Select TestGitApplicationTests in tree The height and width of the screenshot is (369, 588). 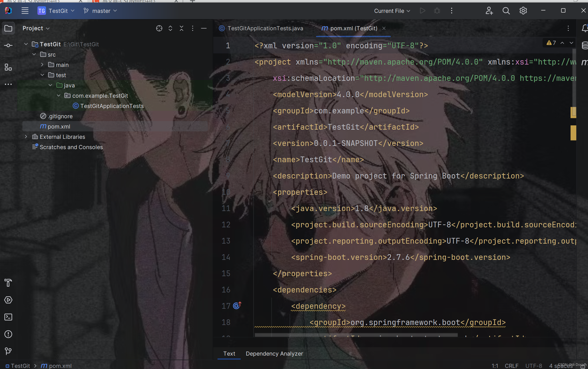(112, 106)
